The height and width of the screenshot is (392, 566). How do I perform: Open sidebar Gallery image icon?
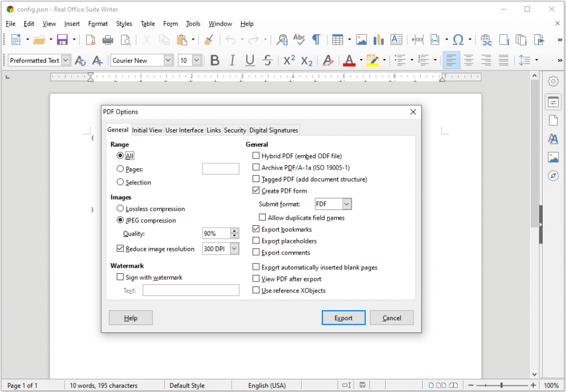[x=553, y=157]
